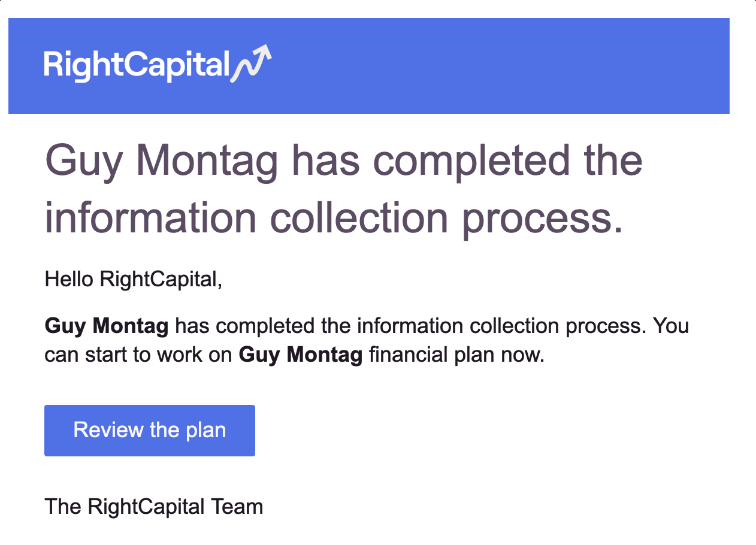This screenshot has width=756, height=545.
Task: Click "has completed the" in the body text
Action: [x=263, y=326]
